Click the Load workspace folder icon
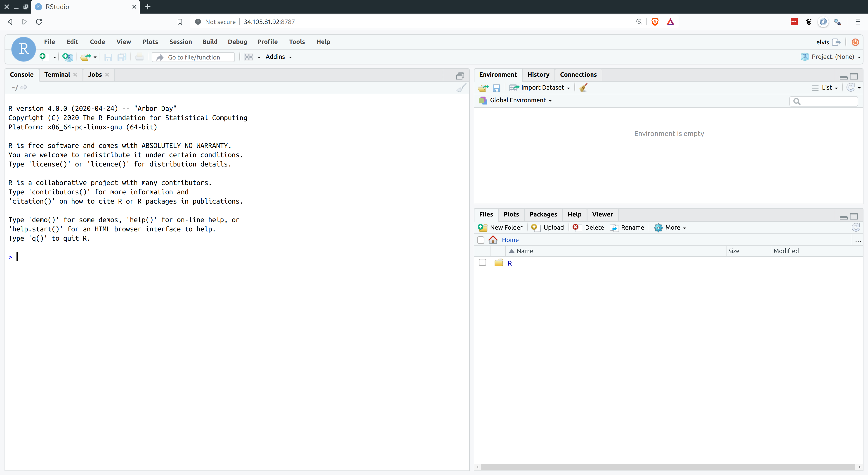Image resolution: width=868 pixels, height=475 pixels. click(x=483, y=88)
